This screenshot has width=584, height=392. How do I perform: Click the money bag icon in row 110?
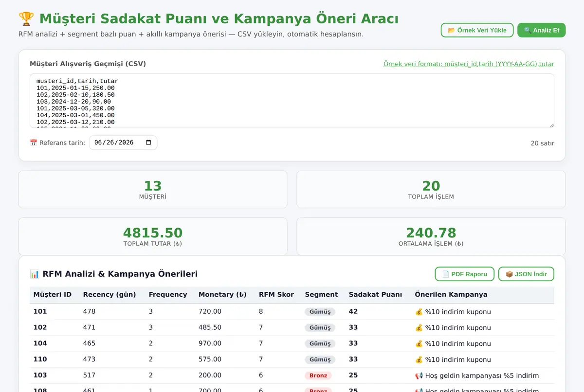pos(419,360)
